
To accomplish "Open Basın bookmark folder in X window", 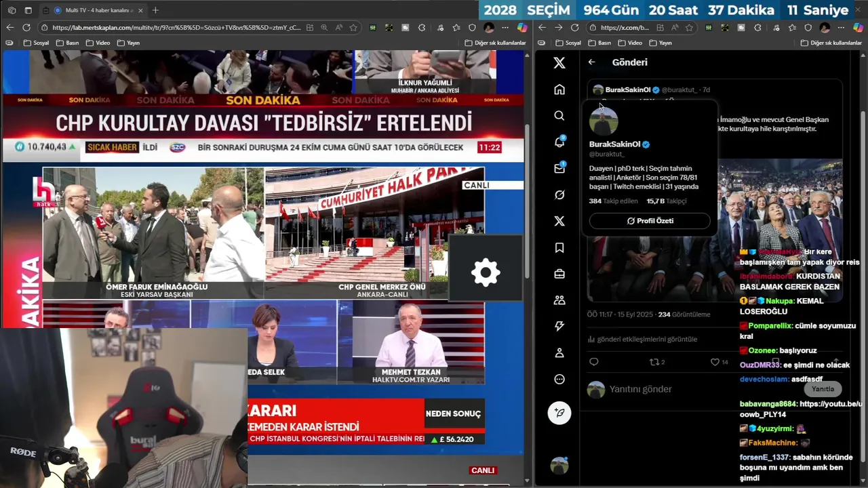I will pos(599,43).
